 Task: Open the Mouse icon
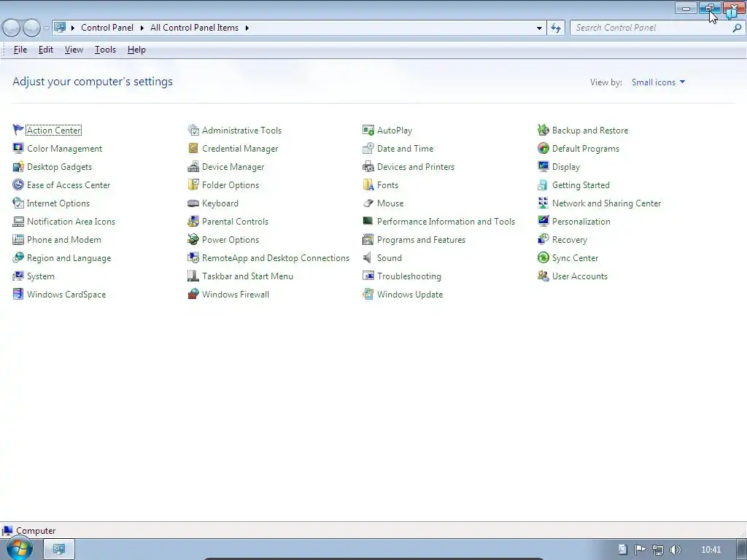pos(368,203)
